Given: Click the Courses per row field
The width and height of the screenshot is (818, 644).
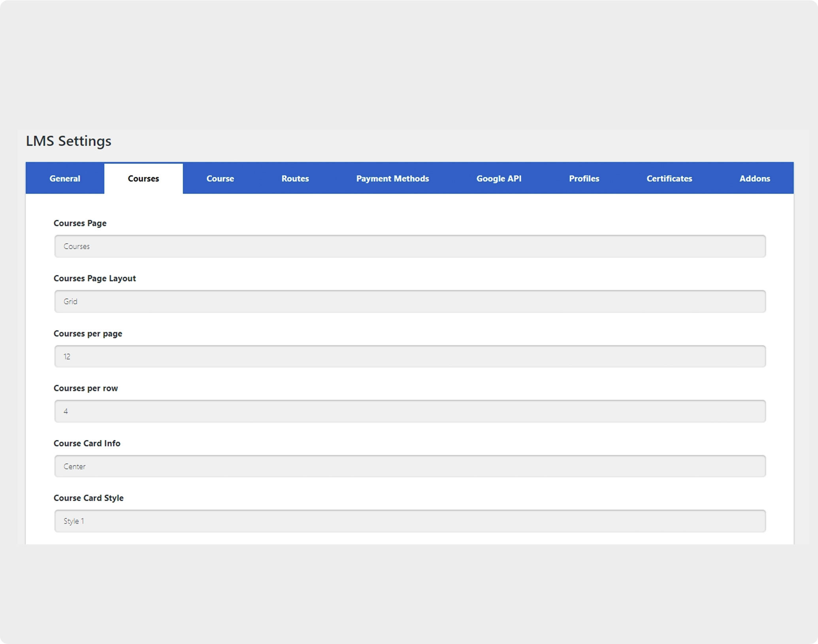Looking at the screenshot, I should (x=410, y=411).
